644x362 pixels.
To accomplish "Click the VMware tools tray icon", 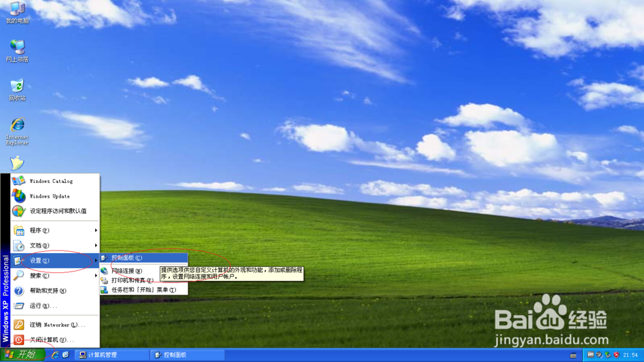I will click(591, 355).
